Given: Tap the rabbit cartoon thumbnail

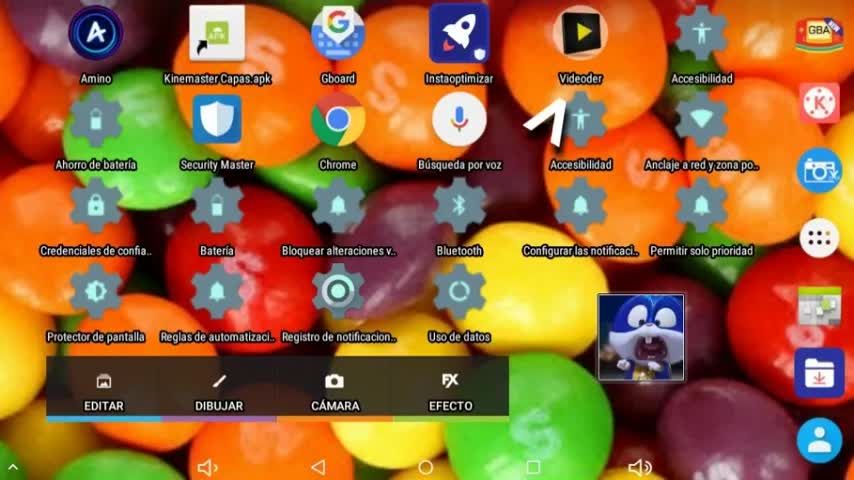Looking at the screenshot, I should coord(641,337).
